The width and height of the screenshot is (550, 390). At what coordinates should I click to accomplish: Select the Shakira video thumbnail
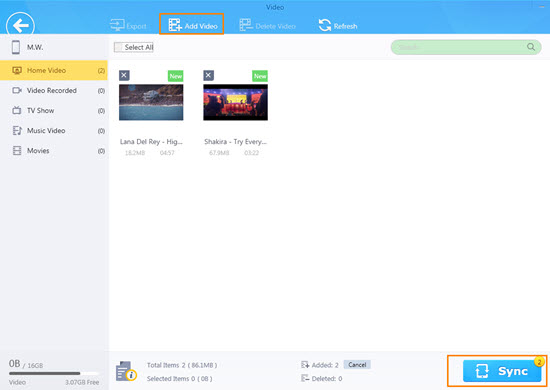pos(235,102)
